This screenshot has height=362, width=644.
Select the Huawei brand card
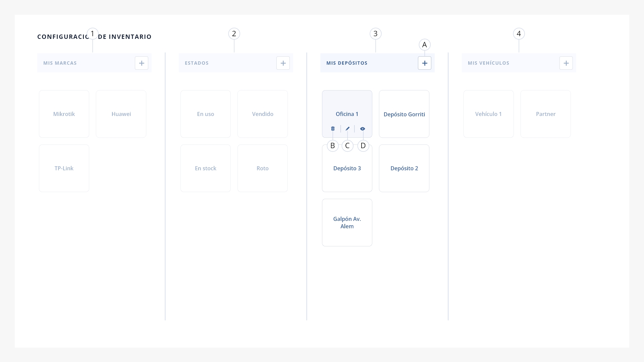click(x=121, y=114)
